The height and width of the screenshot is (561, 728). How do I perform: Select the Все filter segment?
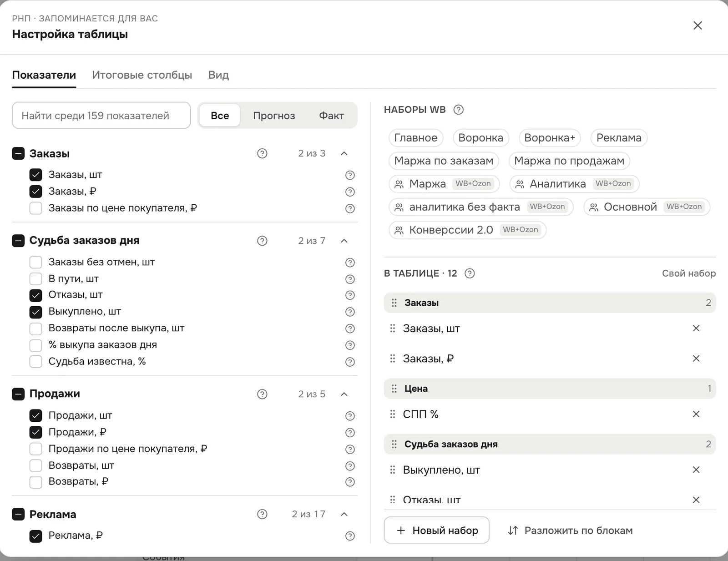pos(220,116)
